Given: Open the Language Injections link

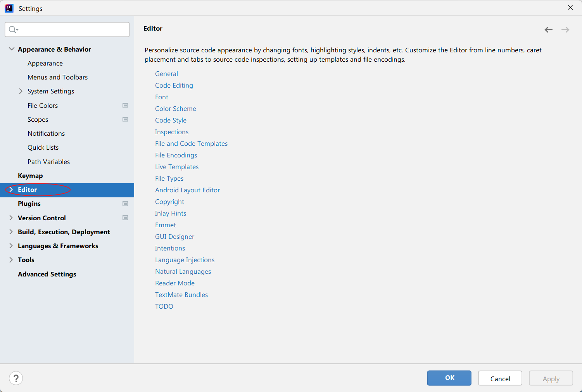Looking at the screenshot, I should pos(185,260).
